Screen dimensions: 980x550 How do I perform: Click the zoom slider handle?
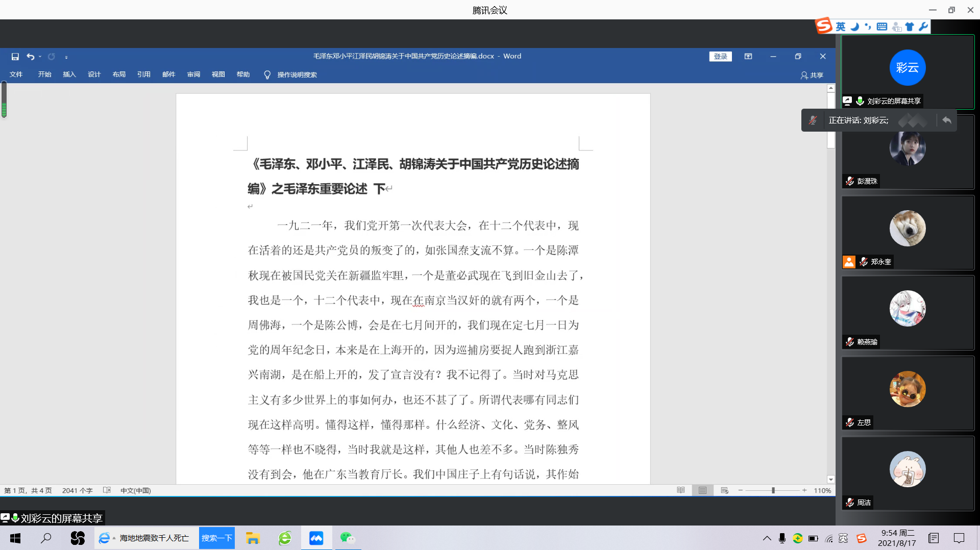[773, 490]
